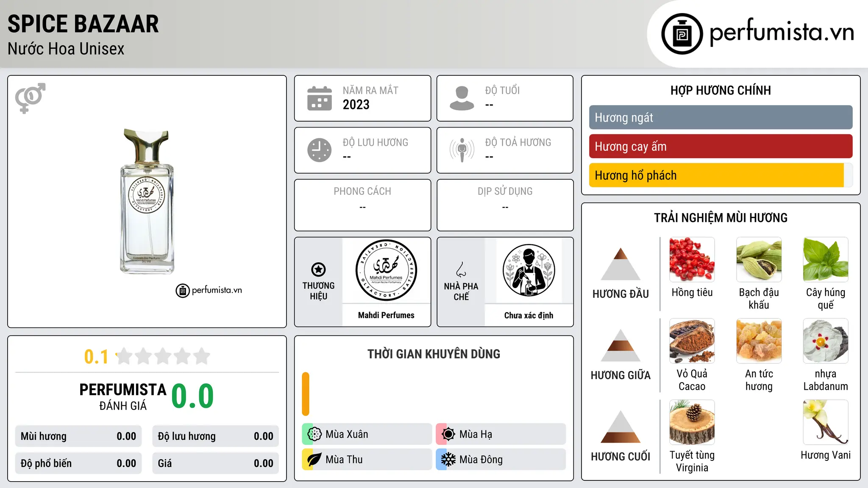Click the Perfumista Đánh Giá label
The height and width of the screenshot is (488, 868).
point(123,396)
